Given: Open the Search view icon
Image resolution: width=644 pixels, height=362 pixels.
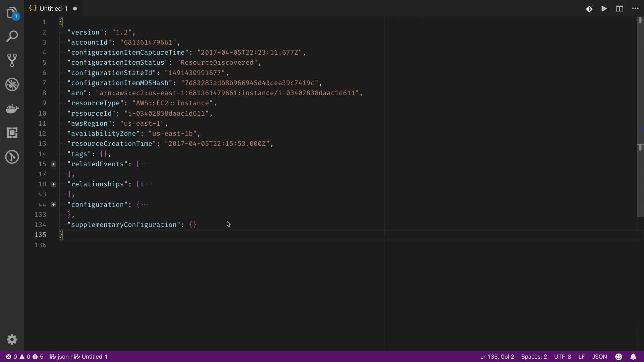Looking at the screenshot, I should pyautogui.click(x=12, y=36).
